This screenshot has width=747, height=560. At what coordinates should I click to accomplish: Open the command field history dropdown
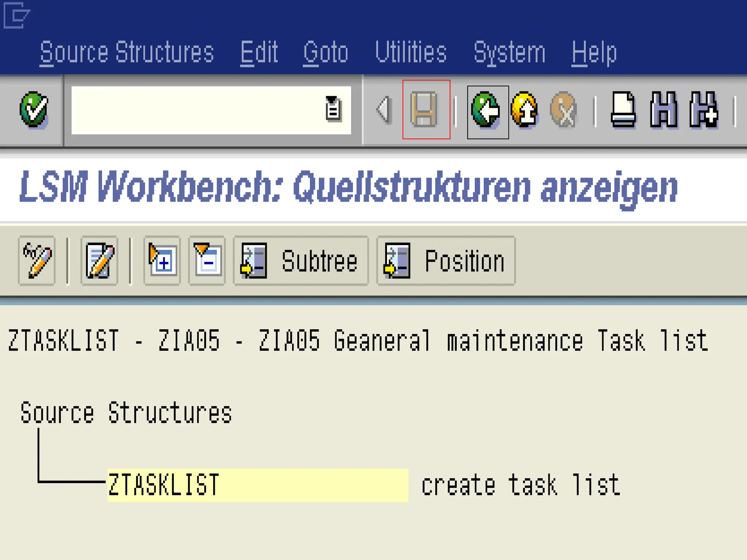point(333,109)
